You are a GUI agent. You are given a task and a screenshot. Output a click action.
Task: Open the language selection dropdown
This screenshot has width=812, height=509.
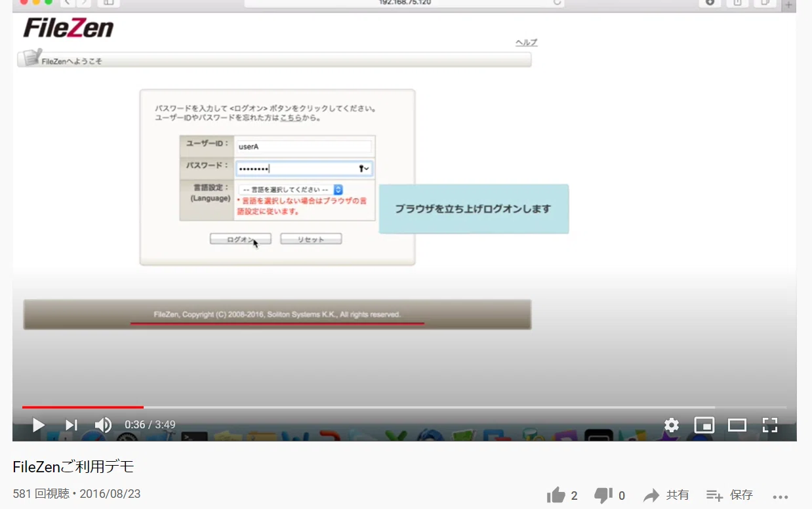tap(291, 190)
